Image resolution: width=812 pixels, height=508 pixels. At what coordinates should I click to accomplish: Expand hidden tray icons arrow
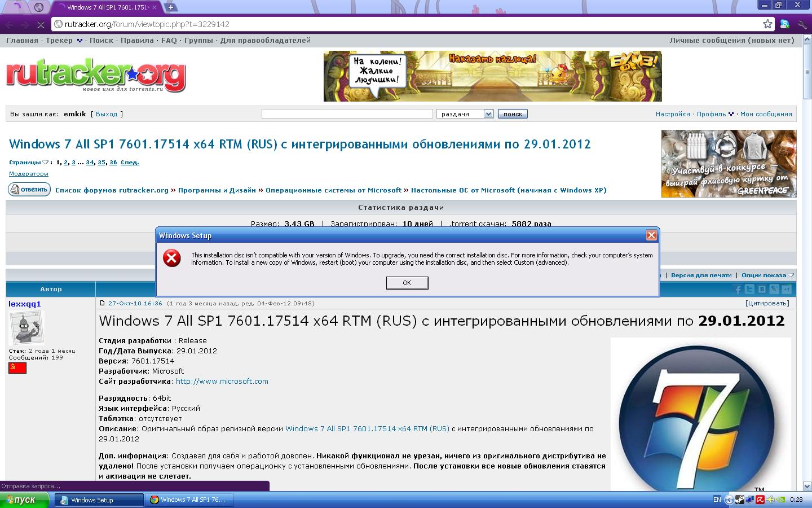[729, 500]
